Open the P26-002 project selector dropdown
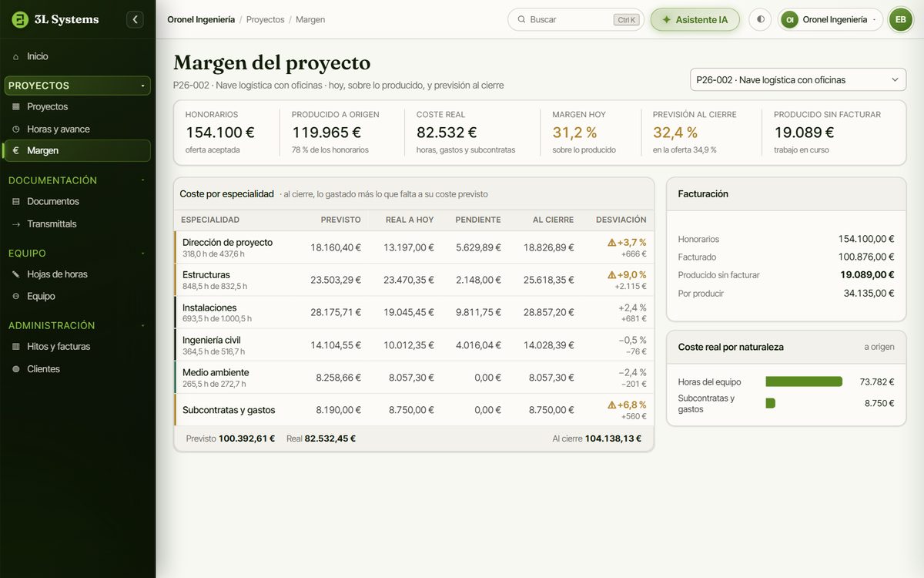Image resolution: width=924 pixels, height=578 pixels. tap(798, 79)
